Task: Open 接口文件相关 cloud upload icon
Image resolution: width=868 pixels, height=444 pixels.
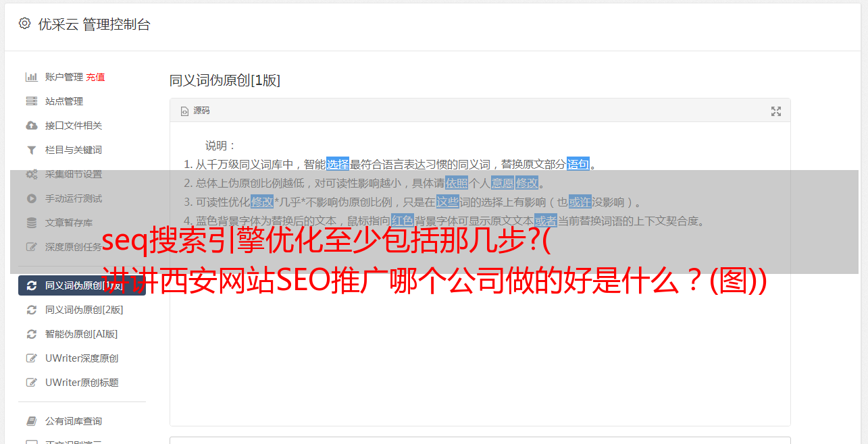Action: click(x=31, y=126)
